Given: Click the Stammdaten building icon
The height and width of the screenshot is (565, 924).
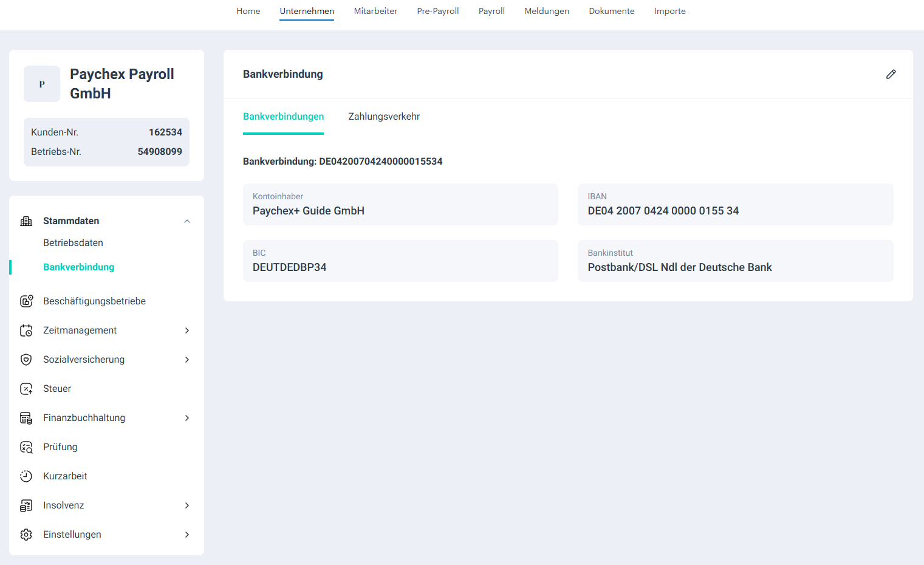Looking at the screenshot, I should 26,221.
